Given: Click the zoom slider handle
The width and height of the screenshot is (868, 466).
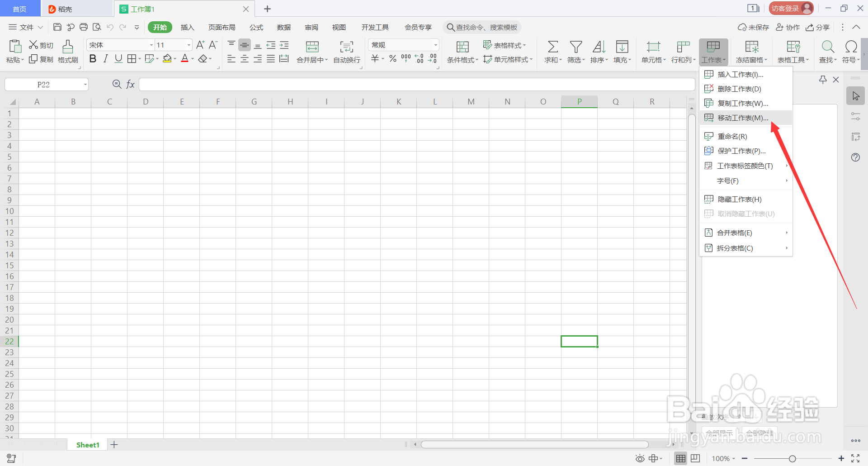Looking at the screenshot, I should pyautogui.click(x=792, y=459).
